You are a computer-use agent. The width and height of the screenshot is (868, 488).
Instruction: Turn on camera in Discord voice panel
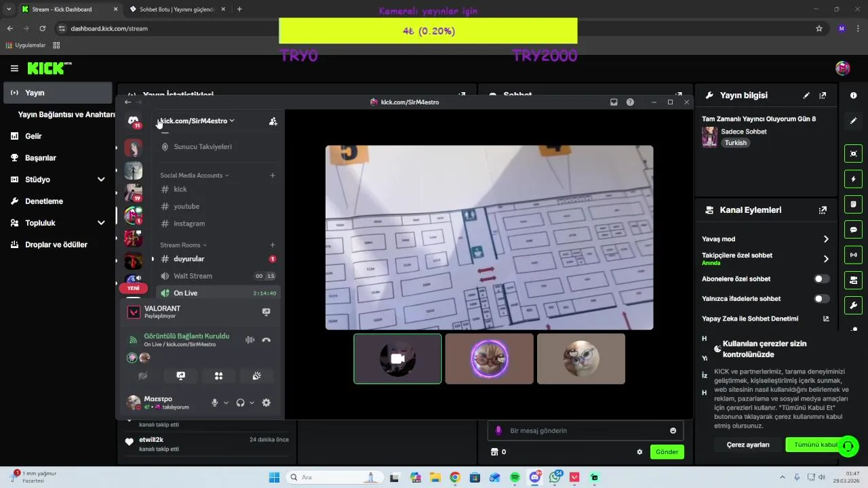click(143, 375)
